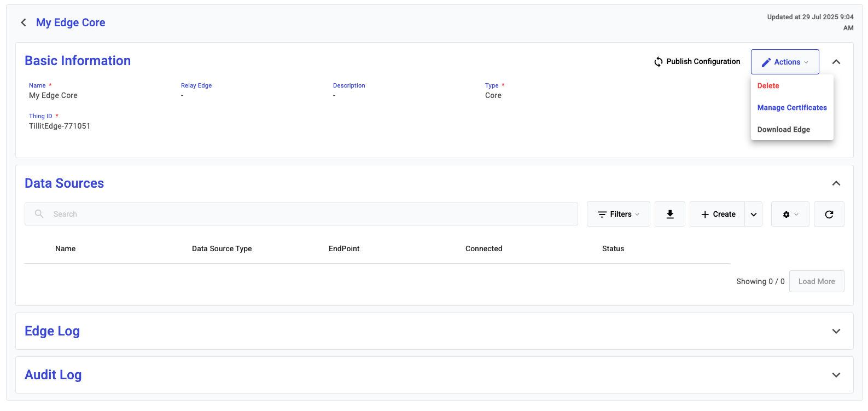Screen dimensions: 868x411
Task: Click the Publish Configuration sync icon
Action: click(659, 62)
